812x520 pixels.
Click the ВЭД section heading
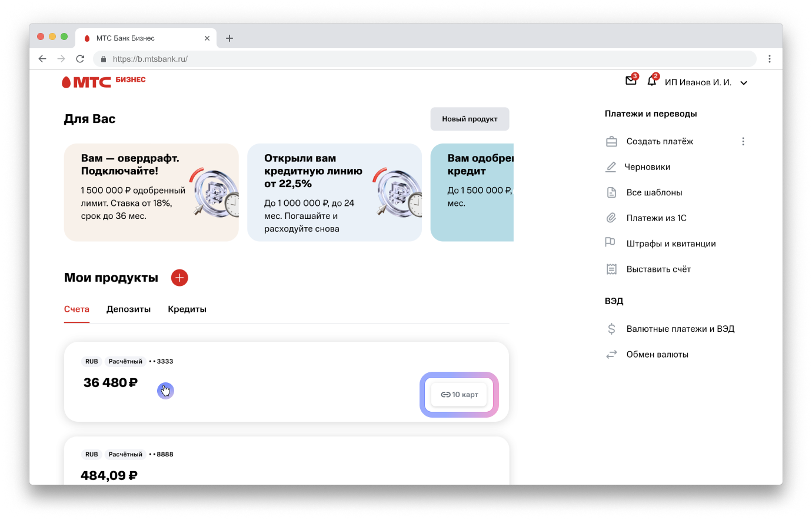tap(614, 301)
